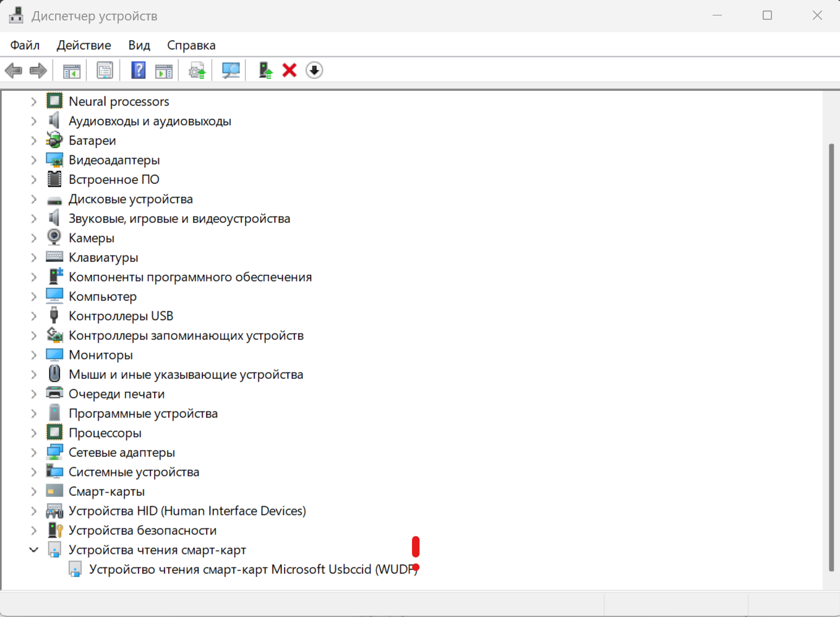Select the Смарт-карты text label
This screenshot has width=840, height=617.
(x=106, y=491)
